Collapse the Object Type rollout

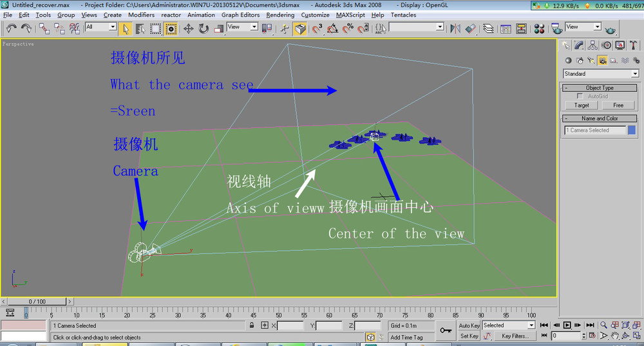(x=600, y=87)
